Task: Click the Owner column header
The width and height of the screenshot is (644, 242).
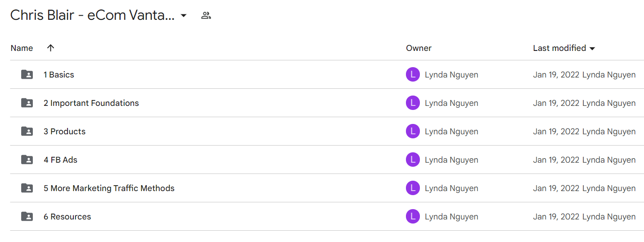Action: click(419, 48)
